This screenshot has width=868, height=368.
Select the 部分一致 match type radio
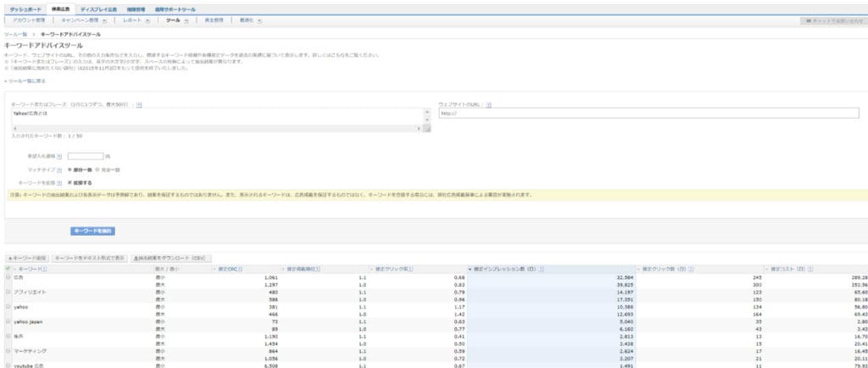[x=70, y=170]
